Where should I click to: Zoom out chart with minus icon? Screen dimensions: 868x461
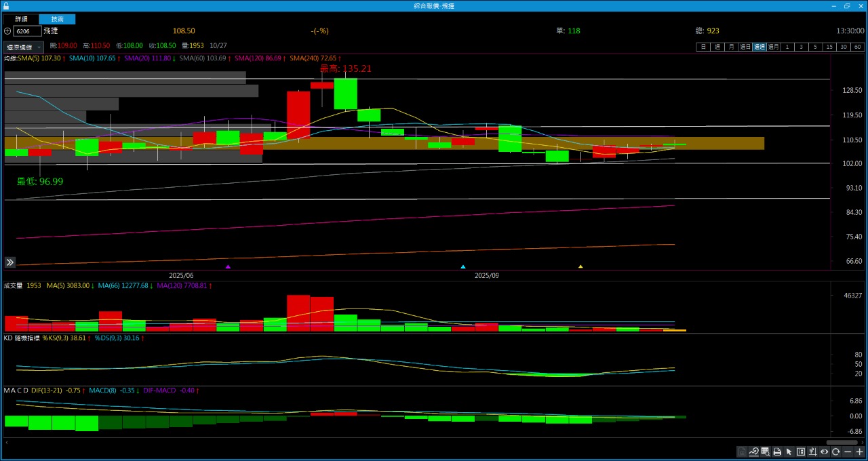coord(848,452)
